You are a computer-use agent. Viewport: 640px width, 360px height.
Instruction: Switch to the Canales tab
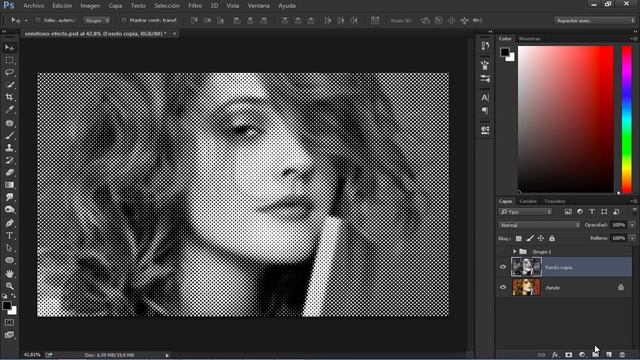[x=528, y=201]
